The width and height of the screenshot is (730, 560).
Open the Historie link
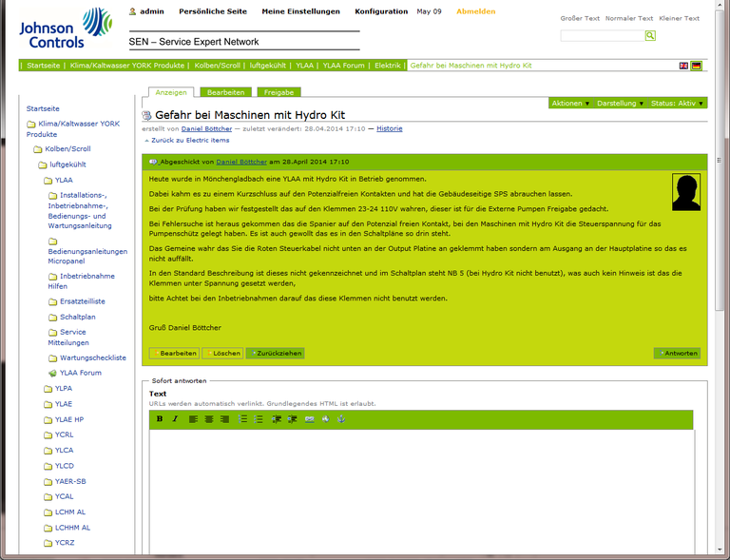coord(389,129)
